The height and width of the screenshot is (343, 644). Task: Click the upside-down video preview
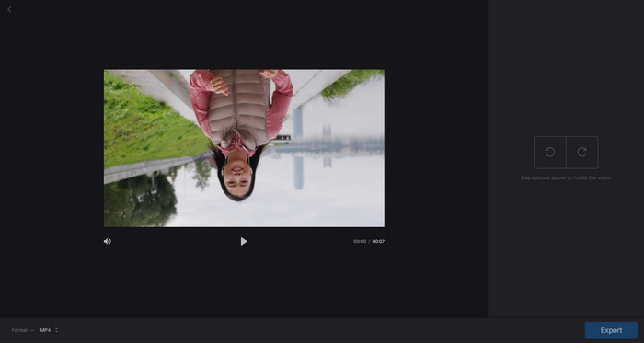click(x=244, y=148)
